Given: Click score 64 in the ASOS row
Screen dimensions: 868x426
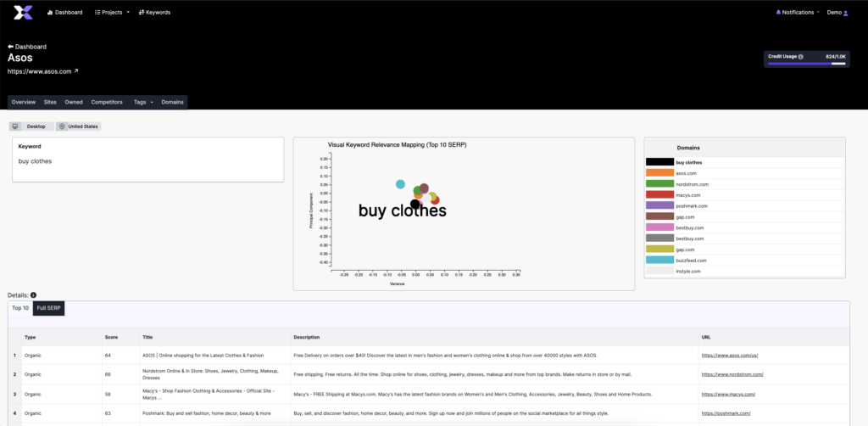Looking at the screenshot, I should [x=108, y=355].
